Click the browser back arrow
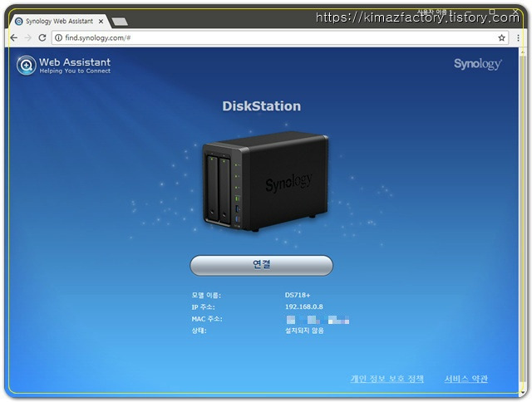The height and width of the screenshot is (402, 532). [14, 38]
